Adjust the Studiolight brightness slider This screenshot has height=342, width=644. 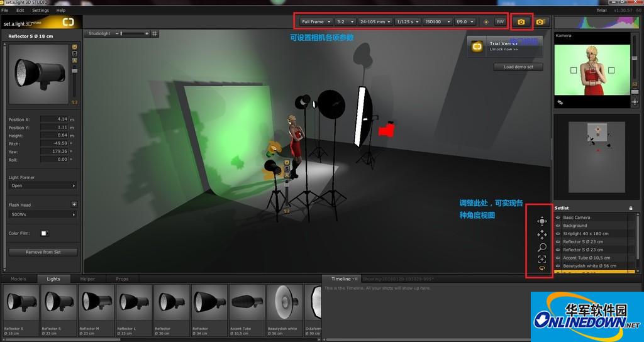point(132,34)
